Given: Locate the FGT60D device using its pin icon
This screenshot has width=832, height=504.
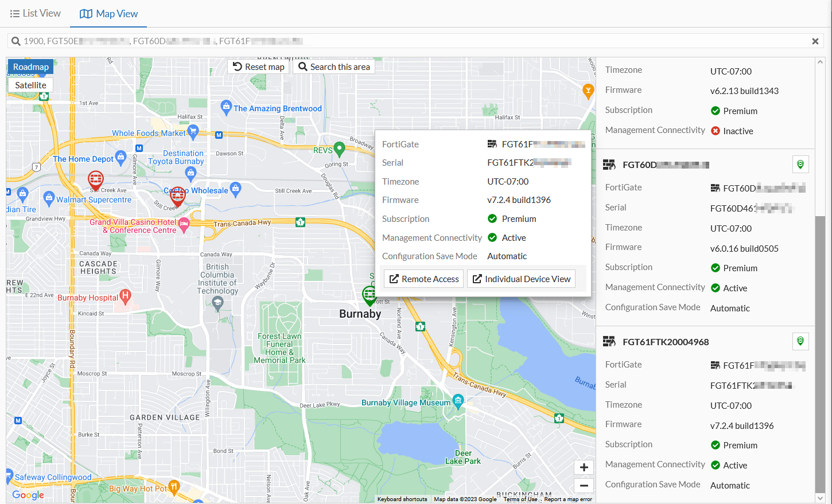Looking at the screenshot, I should click(800, 165).
